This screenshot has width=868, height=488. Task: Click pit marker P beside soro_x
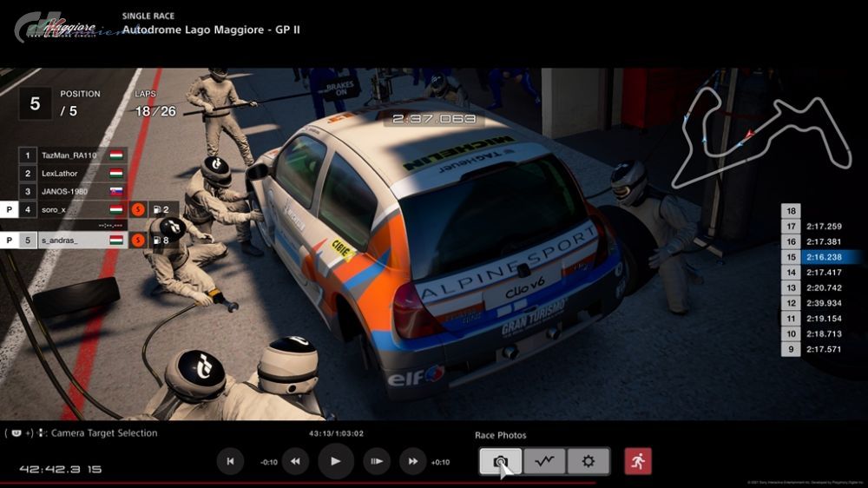point(9,210)
